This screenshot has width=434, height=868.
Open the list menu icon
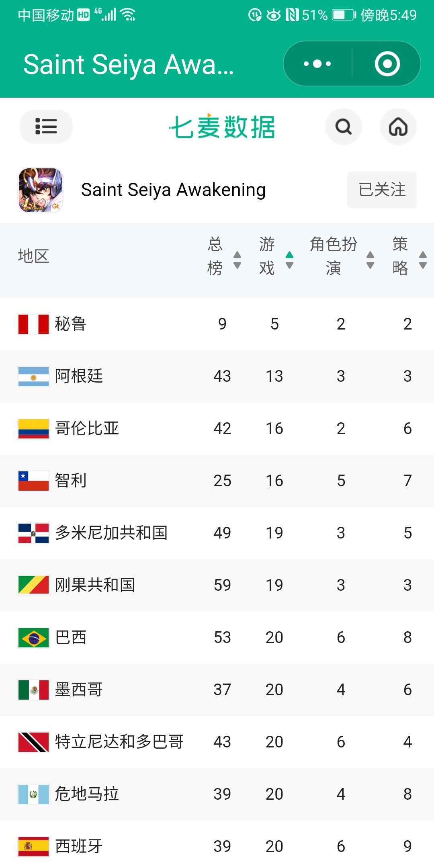pyautogui.click(x=46, y=127)
